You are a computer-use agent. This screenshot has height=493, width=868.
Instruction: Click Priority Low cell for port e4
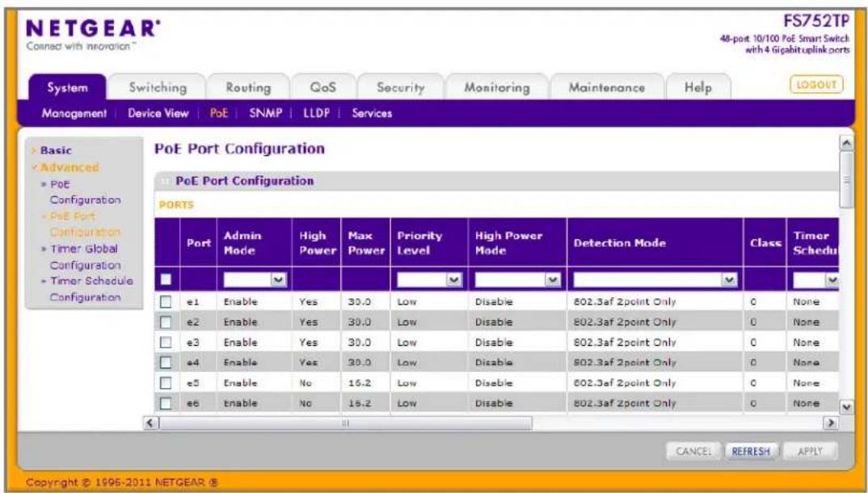tap(407, 362)
